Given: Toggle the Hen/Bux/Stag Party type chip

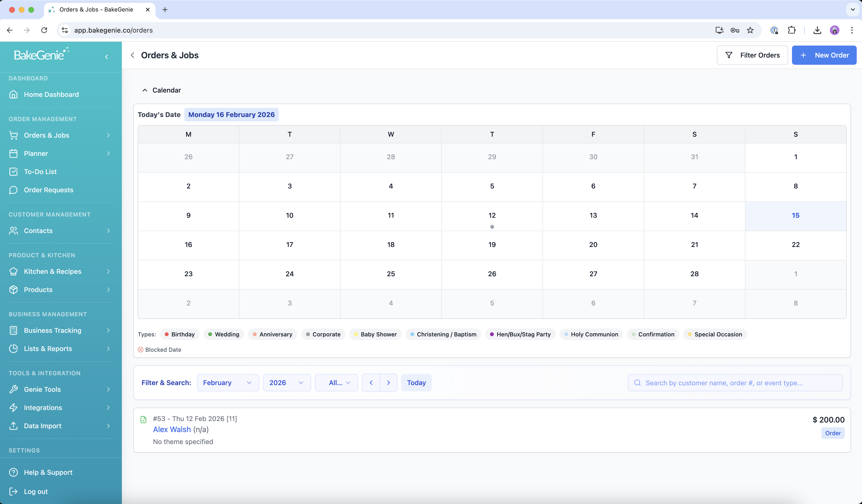Looking at the screenshot, I should pos(520,334).
